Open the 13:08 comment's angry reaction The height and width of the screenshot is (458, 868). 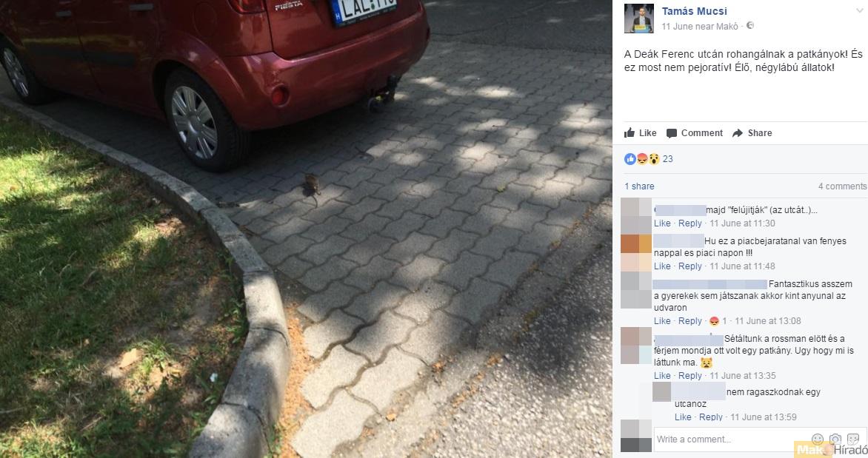(715, 321)
